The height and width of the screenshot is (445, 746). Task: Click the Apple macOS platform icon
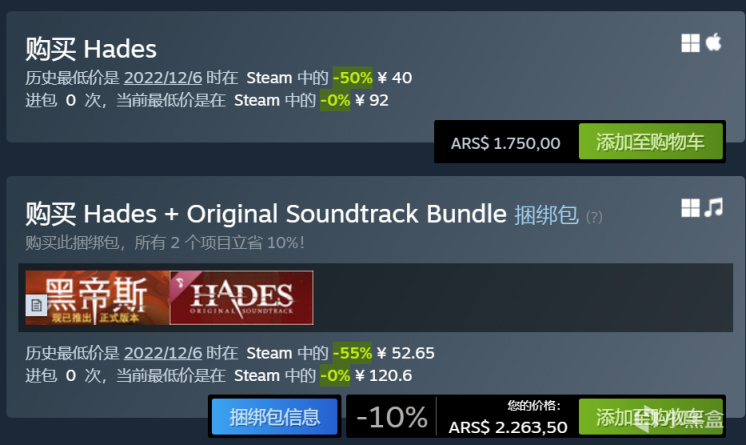[x=713, y=42]
